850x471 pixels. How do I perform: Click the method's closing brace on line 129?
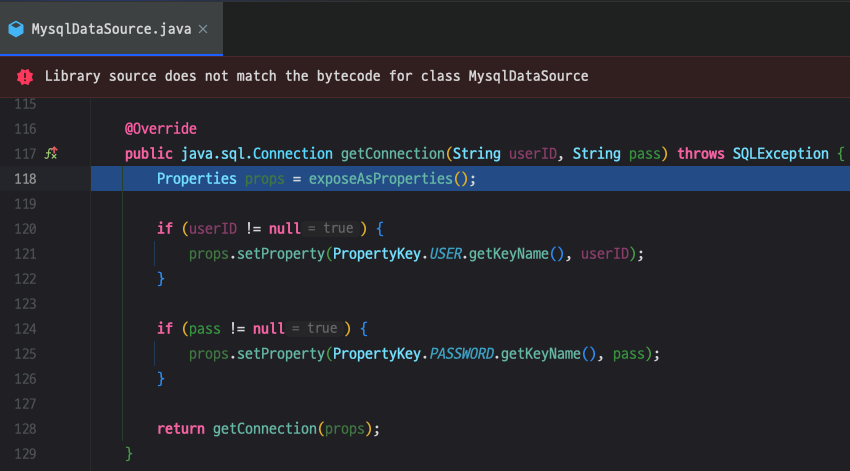(129, 453)
